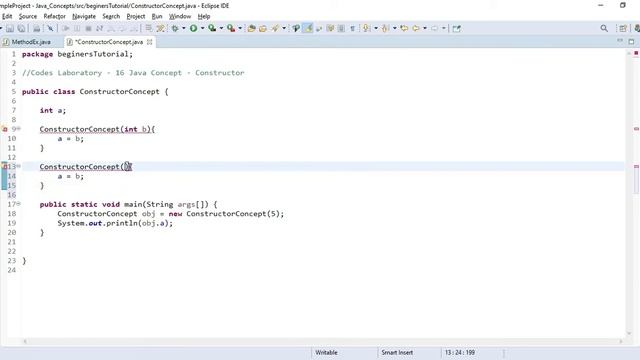
Task: Open the Coverage dropdown arrow
Action: 221,28
